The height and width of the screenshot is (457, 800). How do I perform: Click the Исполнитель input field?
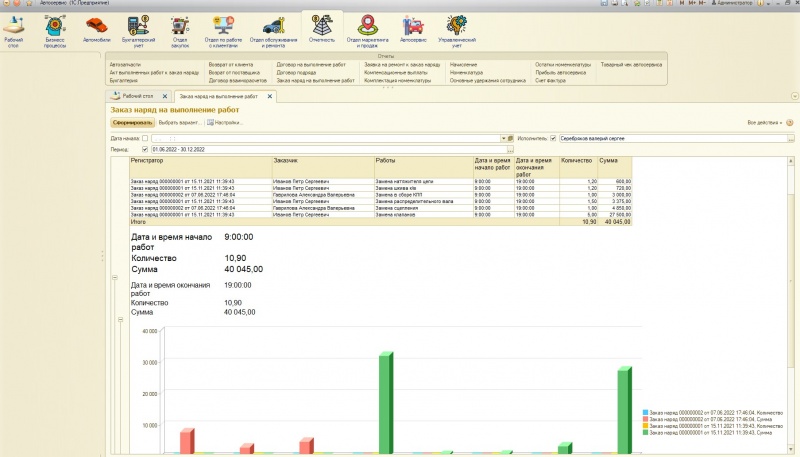tap(673, 138)
